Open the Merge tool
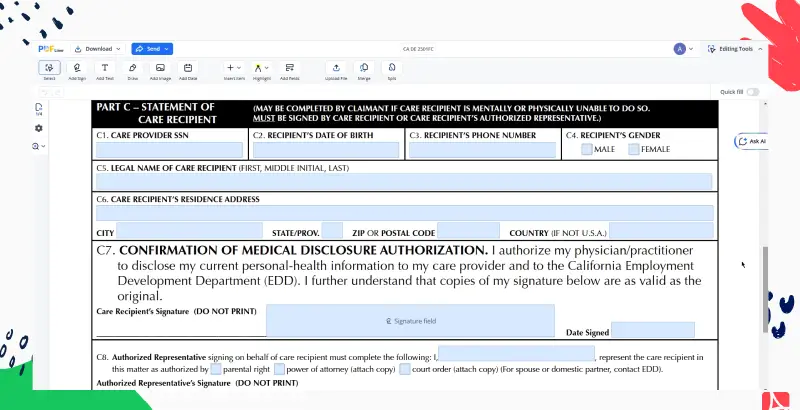This screenshot has width=800, height=410. 364,68
